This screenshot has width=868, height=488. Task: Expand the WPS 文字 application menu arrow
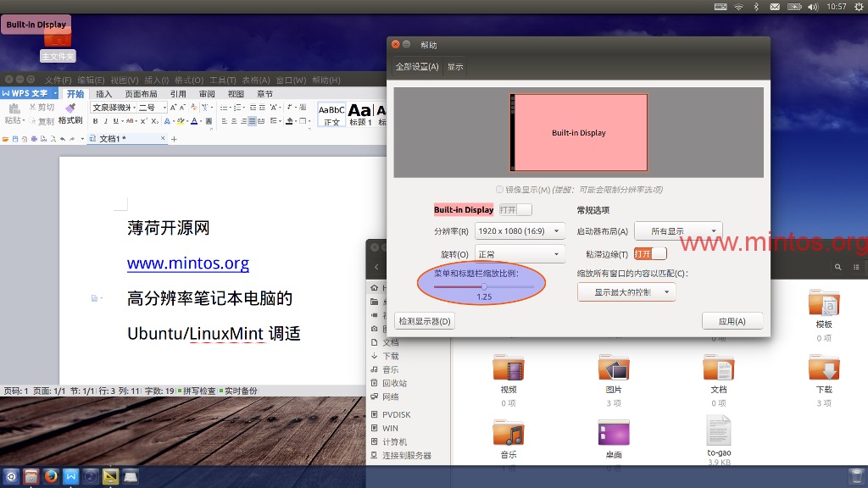click(55, 93)
